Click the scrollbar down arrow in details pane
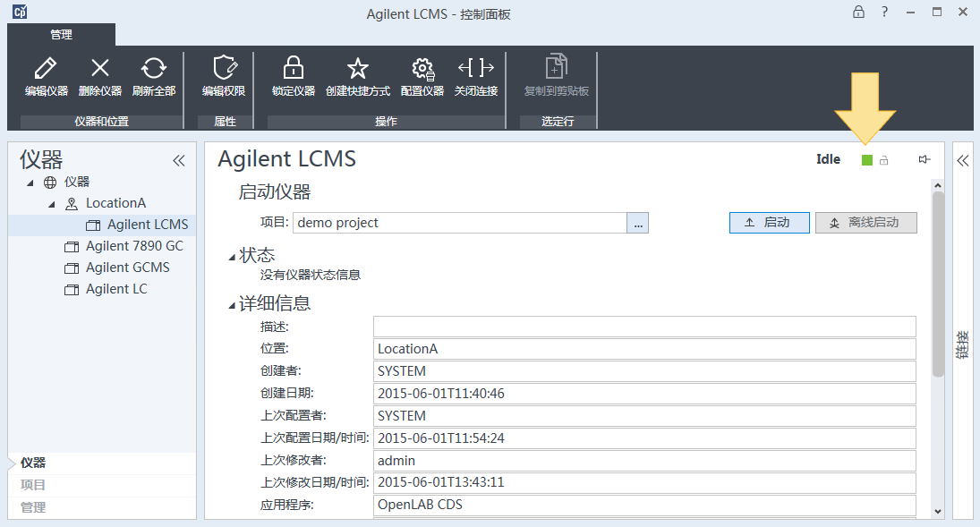 (938, 512)
